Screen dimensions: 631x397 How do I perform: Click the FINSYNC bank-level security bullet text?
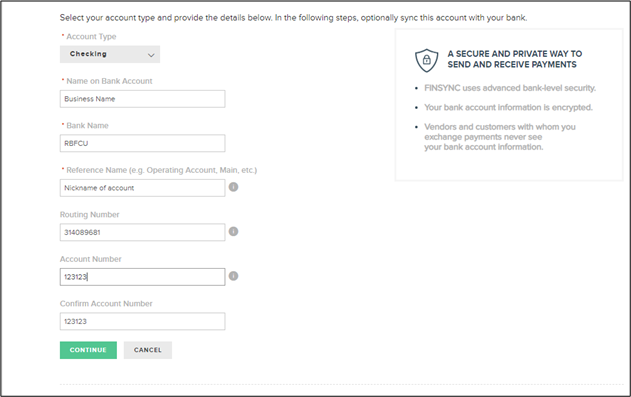510,88
